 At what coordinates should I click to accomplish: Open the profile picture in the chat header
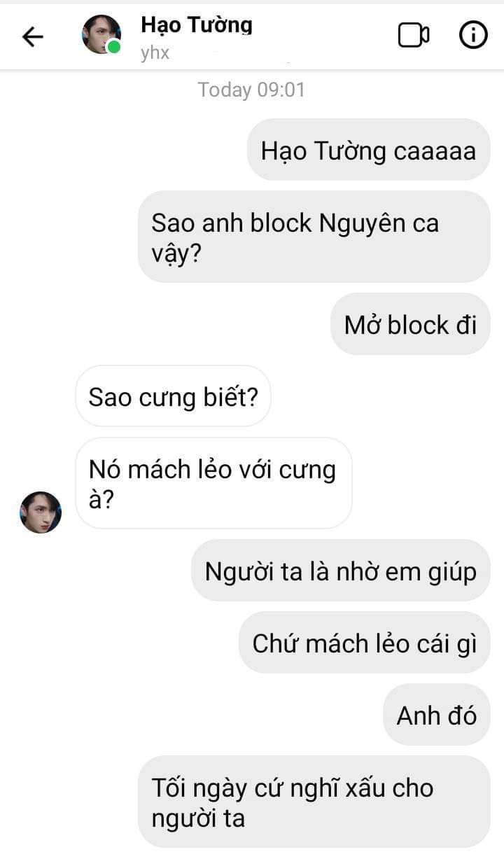[x=101, y=34]
